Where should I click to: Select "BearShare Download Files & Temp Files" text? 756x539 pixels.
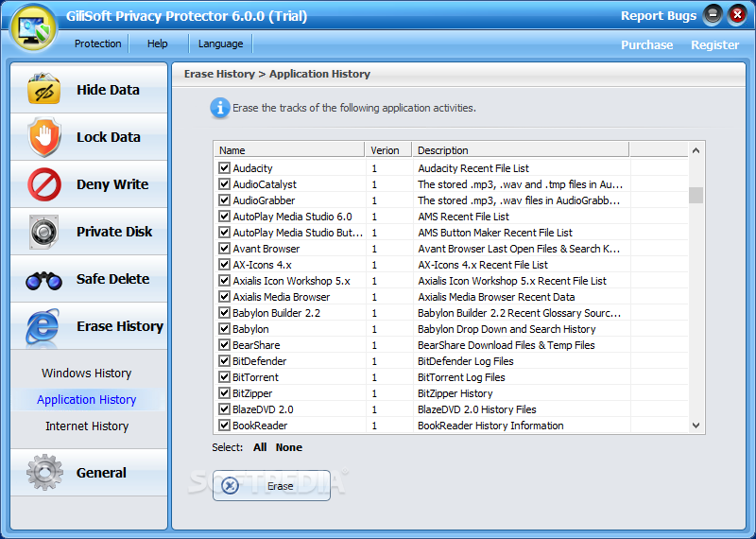pos(507,345)
